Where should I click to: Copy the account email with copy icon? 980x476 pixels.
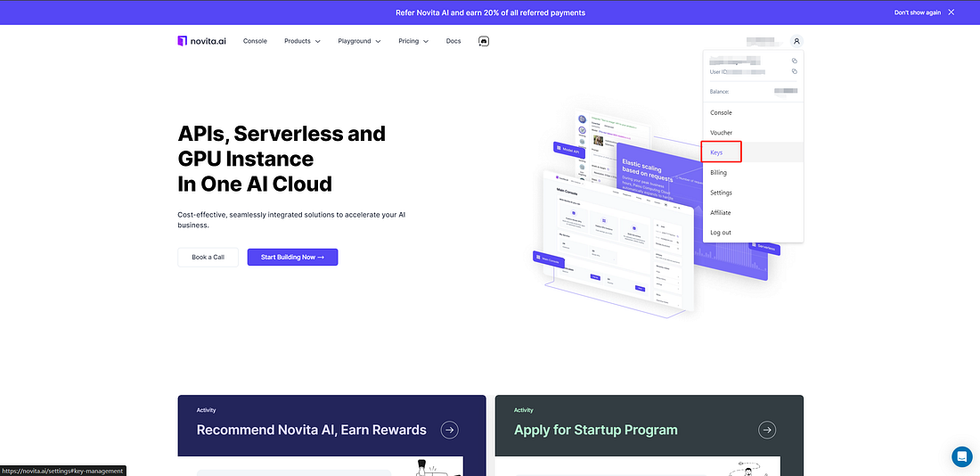coord(795,61)
